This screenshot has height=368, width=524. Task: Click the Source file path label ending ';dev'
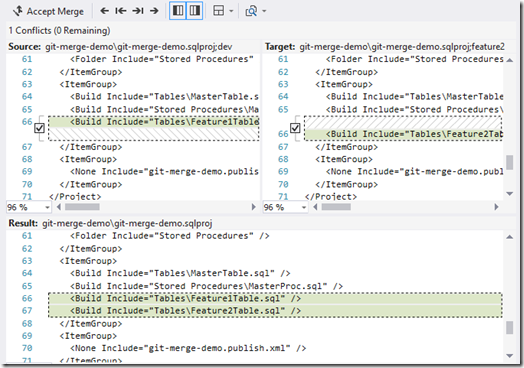139,47
